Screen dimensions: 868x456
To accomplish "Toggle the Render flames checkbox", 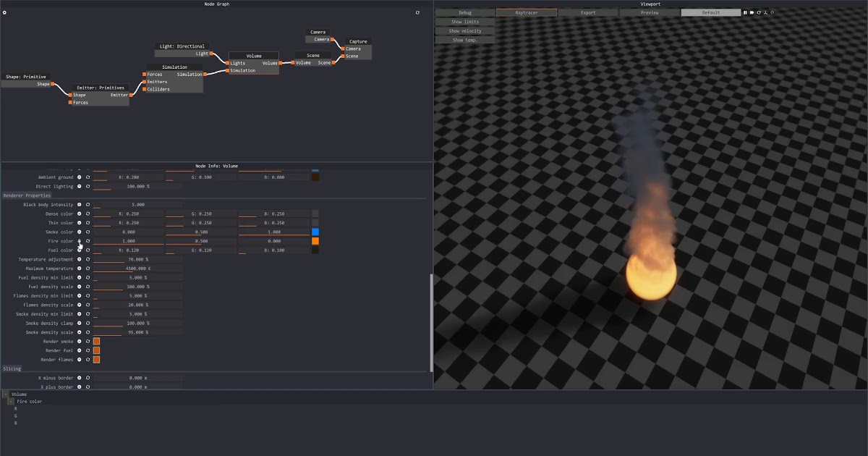I will coord(96,359).
